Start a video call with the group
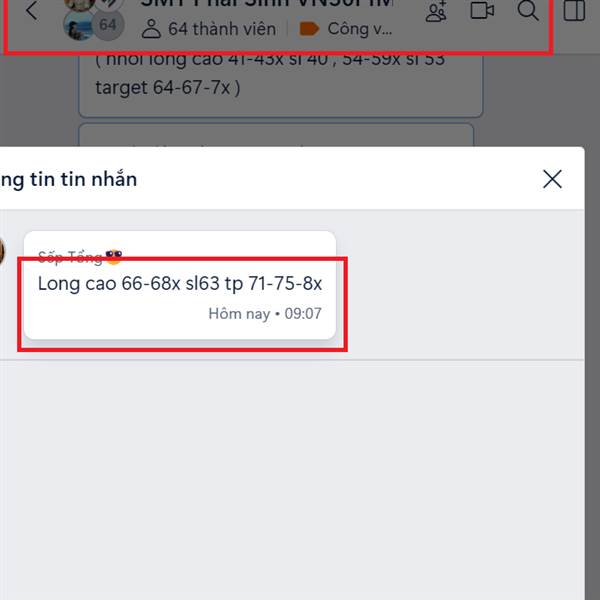 [482, 10]
